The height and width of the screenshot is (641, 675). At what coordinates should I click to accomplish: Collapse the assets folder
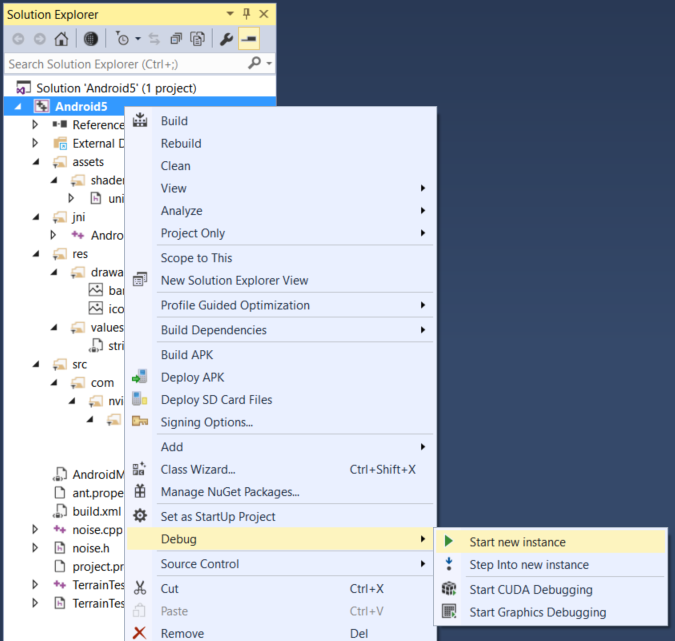[x=36, y=161]
